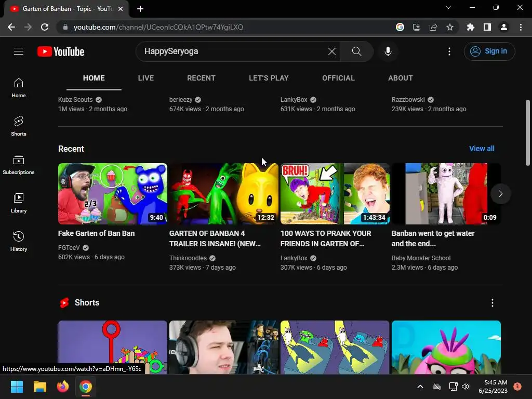The height and width of the screenshot is (399, 532).
Task: Open Firefox from the taskbar
Action: tap(63, 387)
